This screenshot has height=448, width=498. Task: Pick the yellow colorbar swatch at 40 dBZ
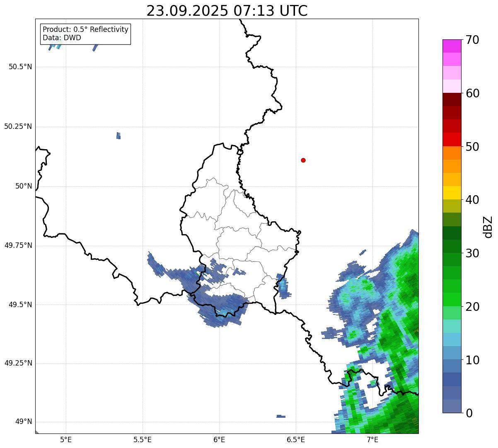pyautogui.click(x=452, y=193)
